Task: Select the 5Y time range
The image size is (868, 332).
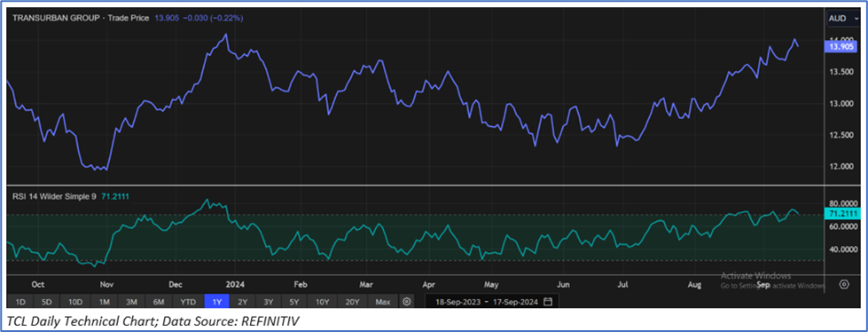Action: coord(294,302)
